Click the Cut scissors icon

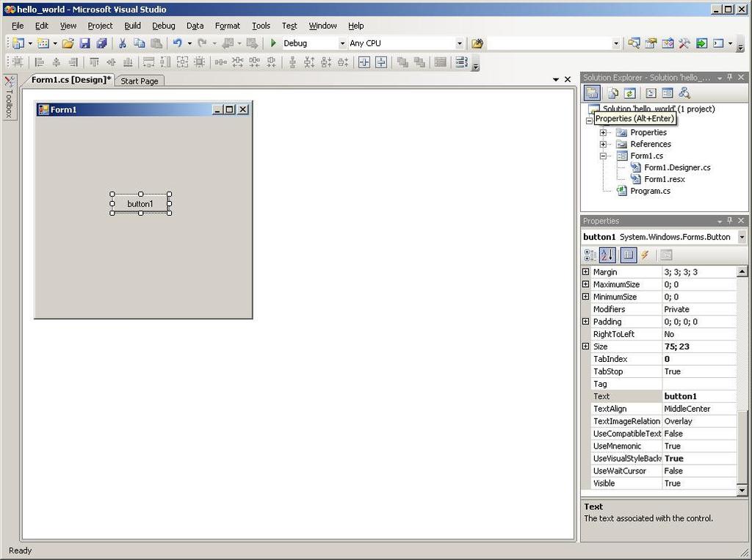(x=123, y=43)
